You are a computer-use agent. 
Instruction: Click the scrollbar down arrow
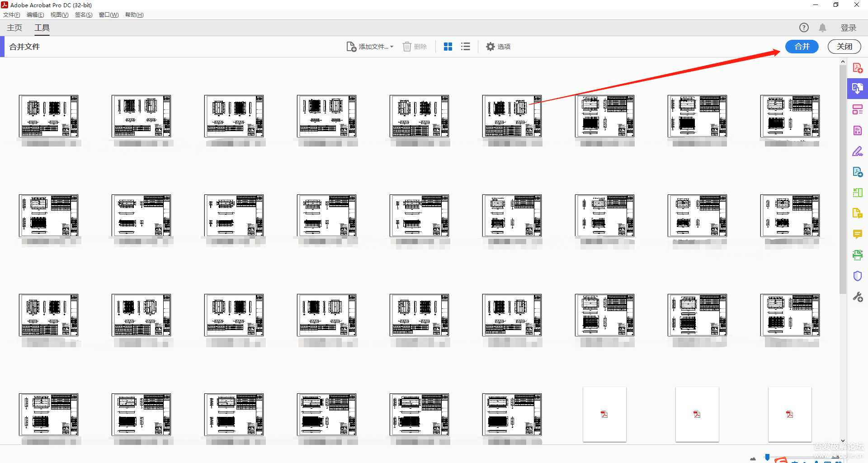pyautogui.click(x=842, y=440)
